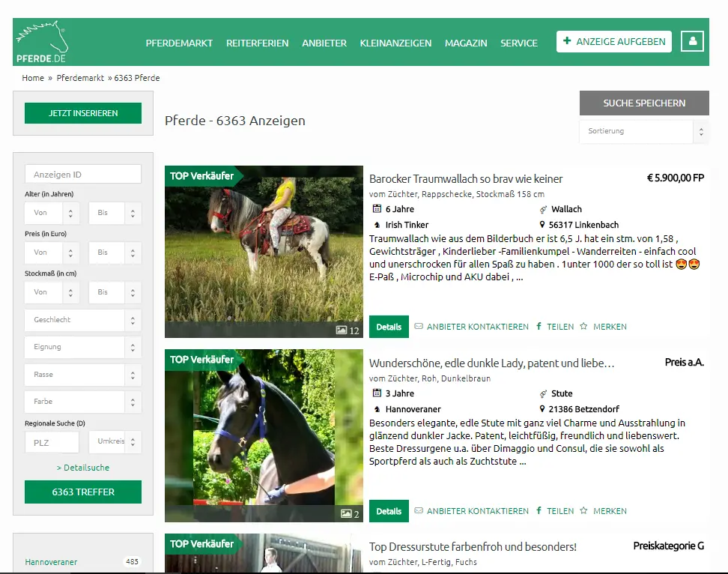728x574 pixels.
Task: Click Merken star for Barocker Traumwallach listing
Action: pos(583,327)
